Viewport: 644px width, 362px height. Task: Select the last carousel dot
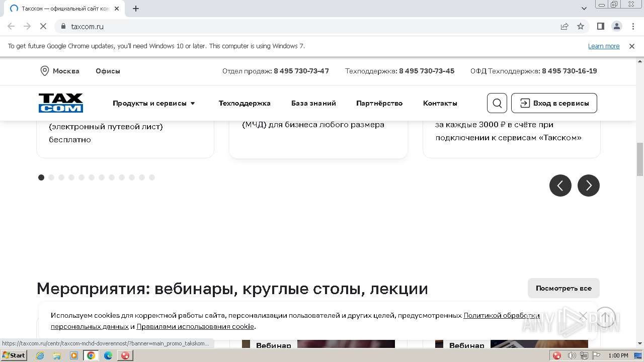(152, 177)
